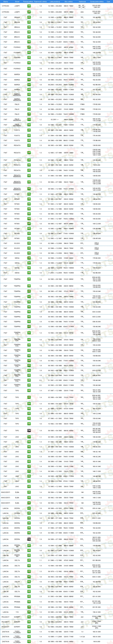
Task: Click the fuel icon in the Fiat Punto 98kW row
Action: pos(29,136)
